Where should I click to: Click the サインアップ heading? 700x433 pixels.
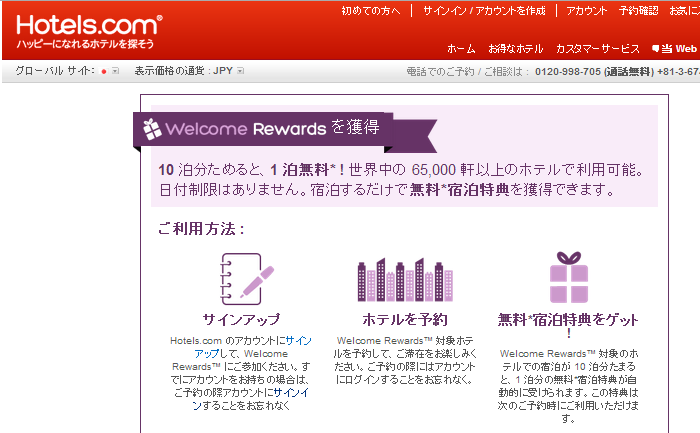[x=242, y=320]
